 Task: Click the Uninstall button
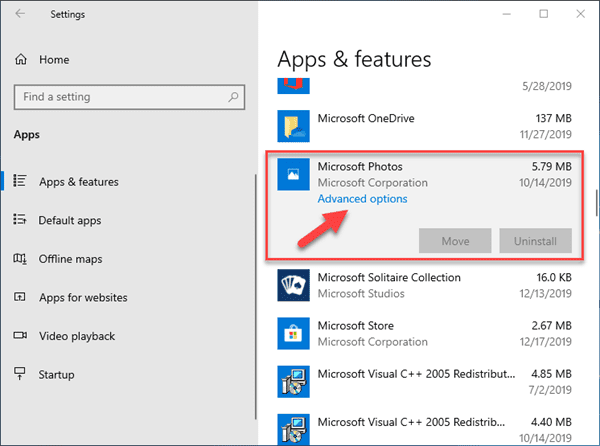coord(535,241)
